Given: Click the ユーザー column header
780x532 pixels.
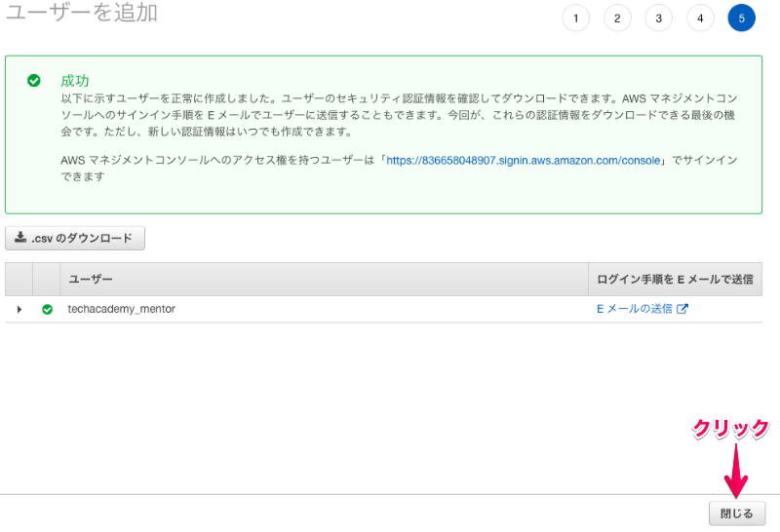Looking at the screenshot, I should click(90, 280).
